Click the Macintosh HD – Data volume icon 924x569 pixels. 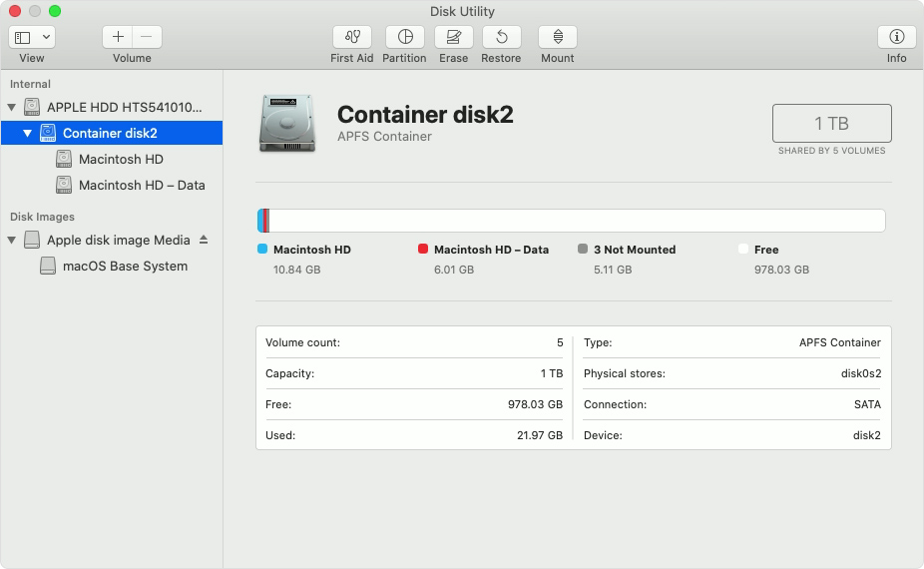pos(64,185)
